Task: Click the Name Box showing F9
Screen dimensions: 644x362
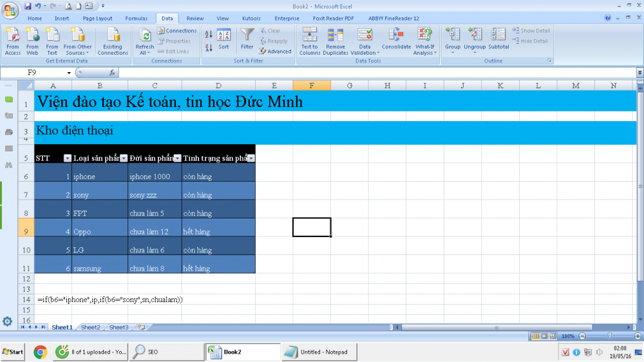Action: [x=32, y=73]
